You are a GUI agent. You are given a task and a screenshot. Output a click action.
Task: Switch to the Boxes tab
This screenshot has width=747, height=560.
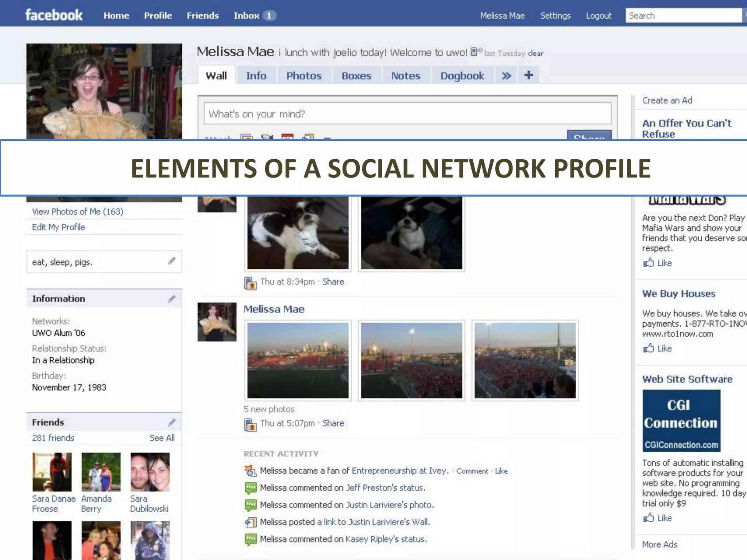(x=356, y=75)
